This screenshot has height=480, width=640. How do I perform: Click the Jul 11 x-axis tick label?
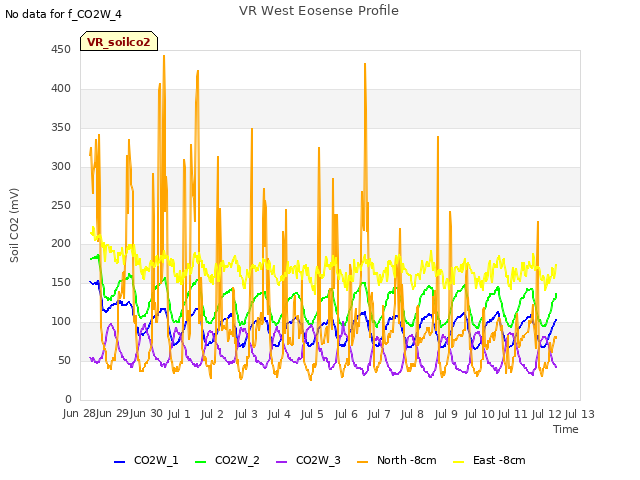pyautogui.click(x=512, y=414)
